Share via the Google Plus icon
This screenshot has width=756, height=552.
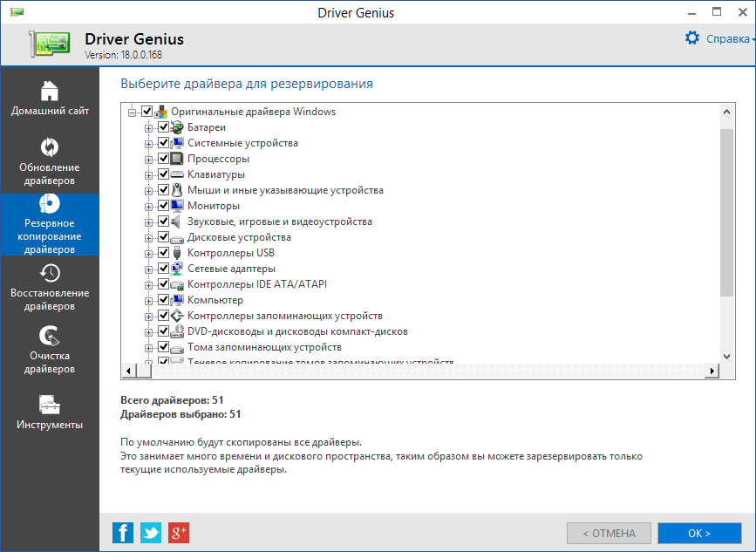[179, 533]
